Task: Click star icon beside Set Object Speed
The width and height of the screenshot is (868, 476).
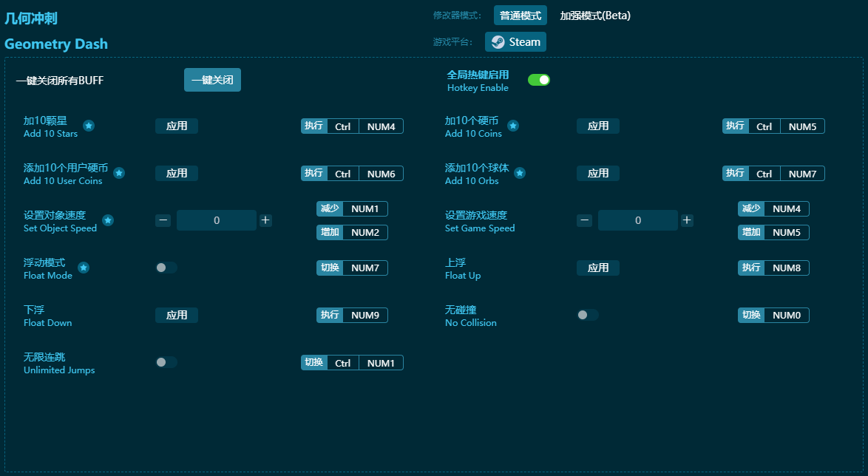Action: point(108,220)
